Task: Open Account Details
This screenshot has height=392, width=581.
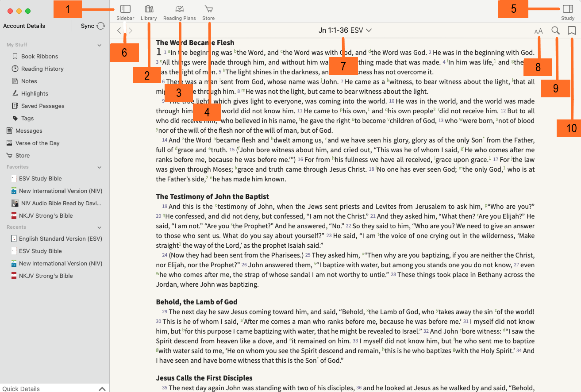Action: 24,26
